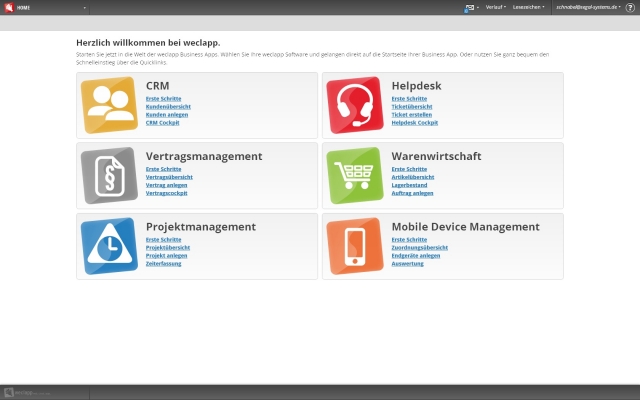Click Erste Schritte under Warenwirtschaft
Screen dimensions: 640x400
[x=409, y=169]
